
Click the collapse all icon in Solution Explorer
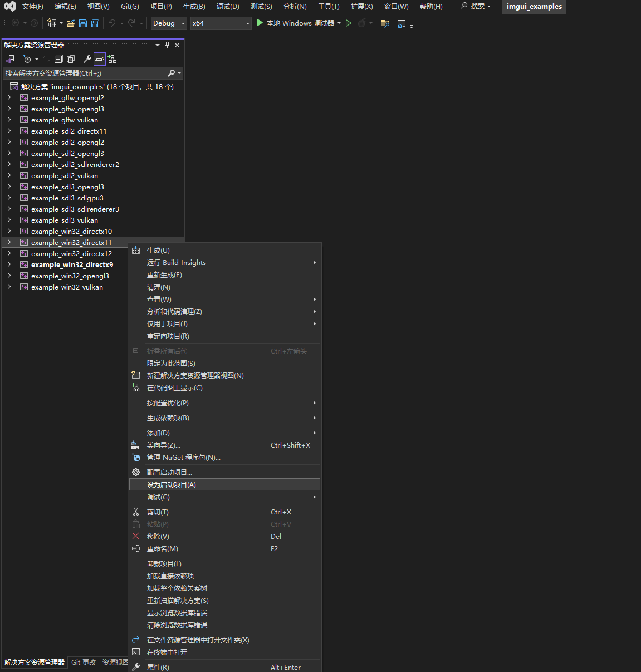[58, 59]
